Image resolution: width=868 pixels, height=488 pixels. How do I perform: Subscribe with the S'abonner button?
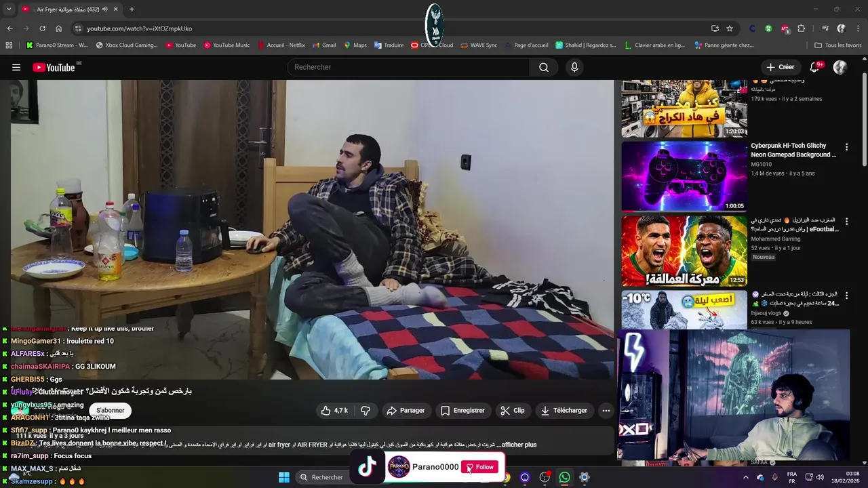(110, 410)
